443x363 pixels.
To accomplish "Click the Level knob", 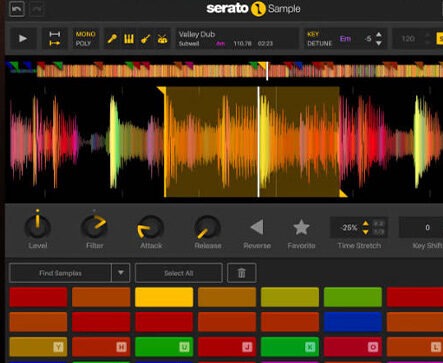I will click(38, 226).
